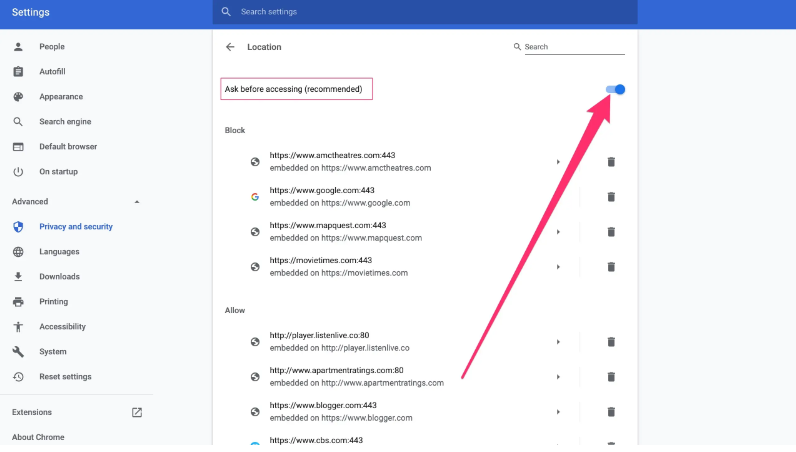
Task: Expand details for apartmentratings.com entry
Action: (x=558, y=377)
